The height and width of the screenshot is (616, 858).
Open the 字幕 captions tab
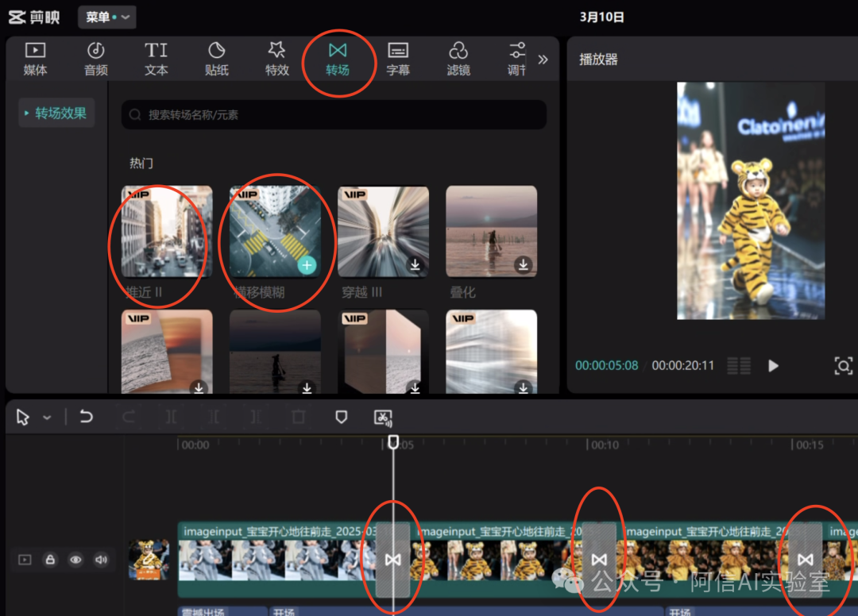398,59
